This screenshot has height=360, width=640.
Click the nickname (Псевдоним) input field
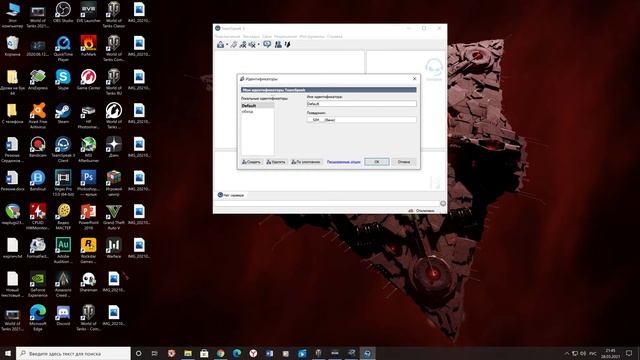(361, 120)
